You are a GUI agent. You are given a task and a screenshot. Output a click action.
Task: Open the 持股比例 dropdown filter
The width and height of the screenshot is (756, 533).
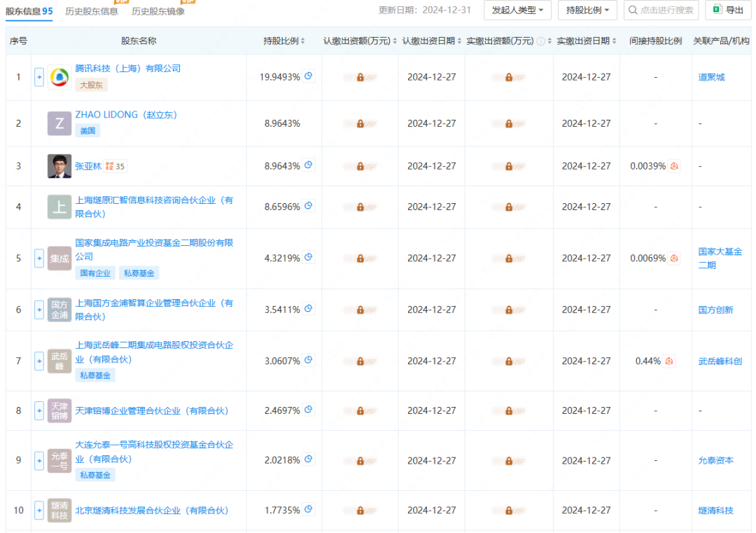pyautogui.click(x=587, y=10)
